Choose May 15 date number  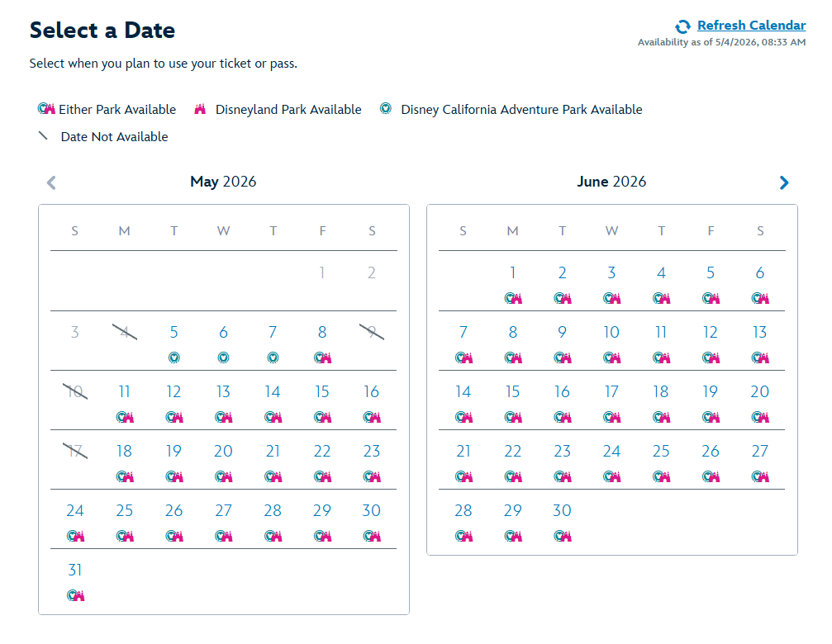pos(322,391)
